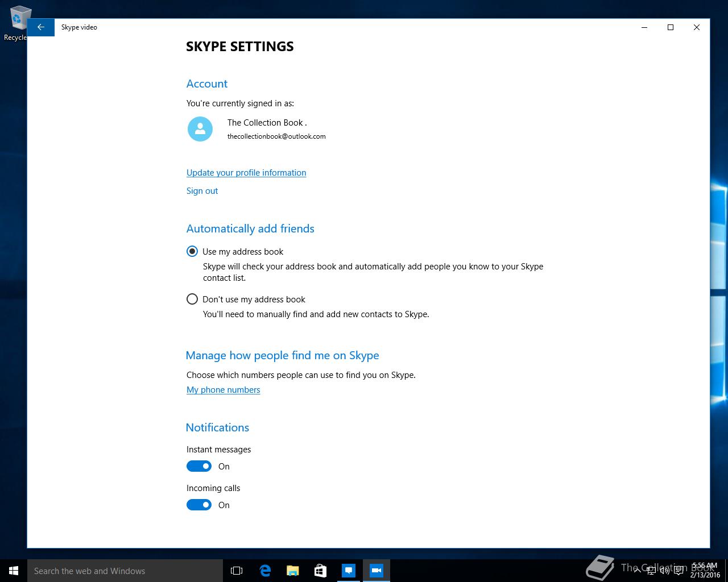Click the Account section heading
728x582 pixels.
coord(207,84)
